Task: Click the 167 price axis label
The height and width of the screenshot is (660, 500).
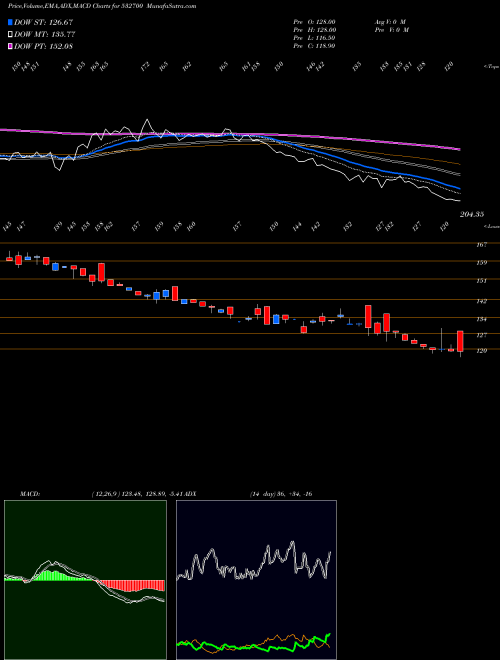Action: pos(482,245)
